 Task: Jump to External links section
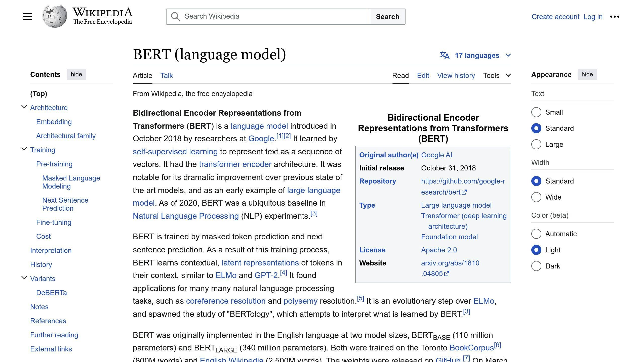tap(51, 349)
